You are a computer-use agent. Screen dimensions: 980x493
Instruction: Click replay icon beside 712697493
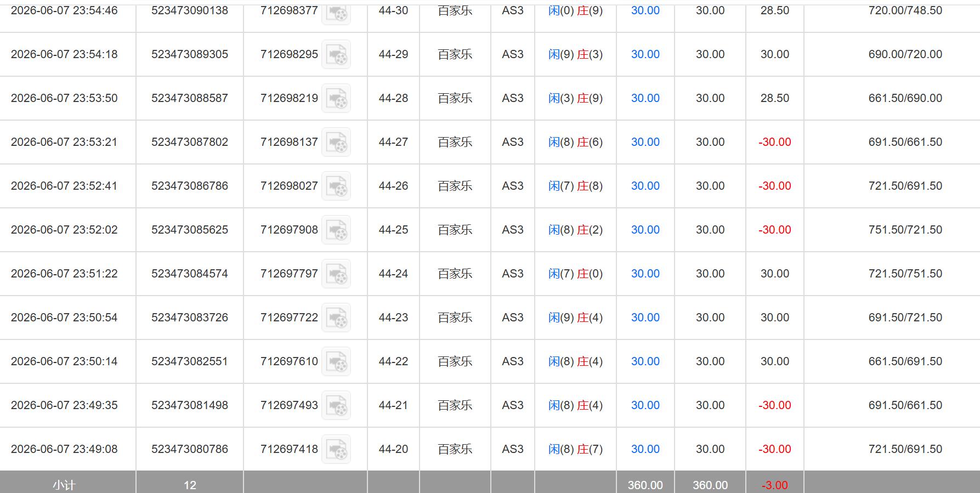pos(336,405)
